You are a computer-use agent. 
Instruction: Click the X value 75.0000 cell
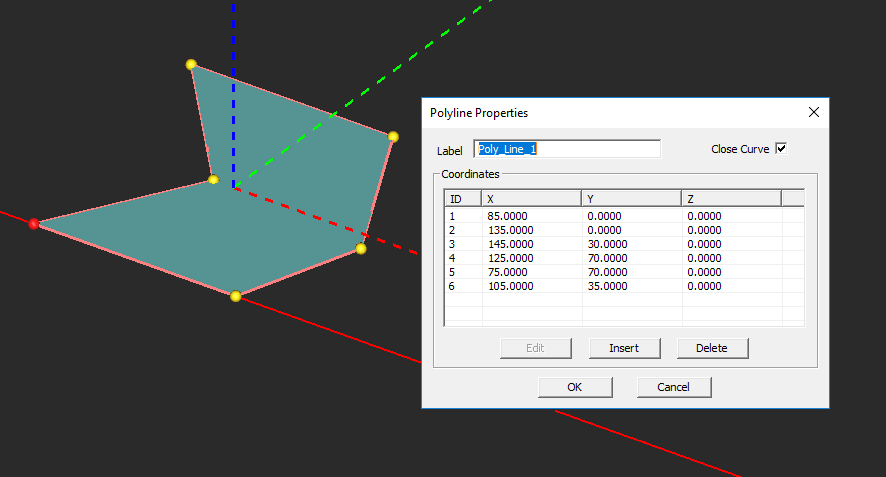click(506, 272)
